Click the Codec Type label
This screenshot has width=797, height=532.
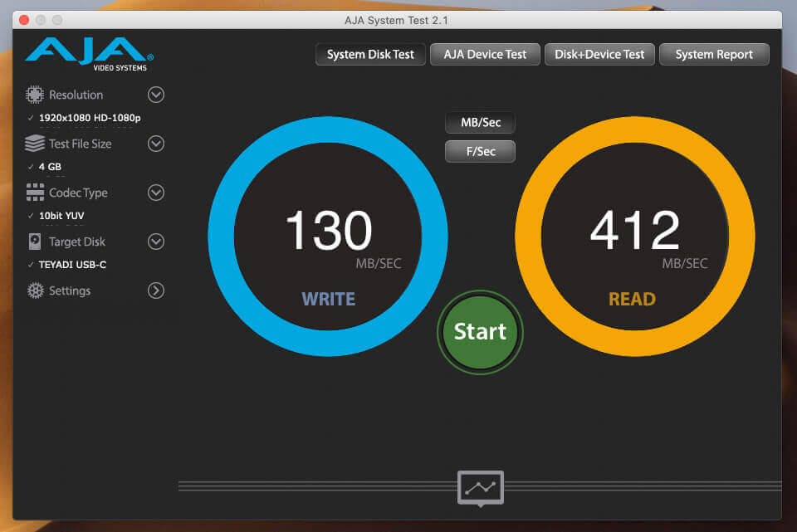pos(78,193)
